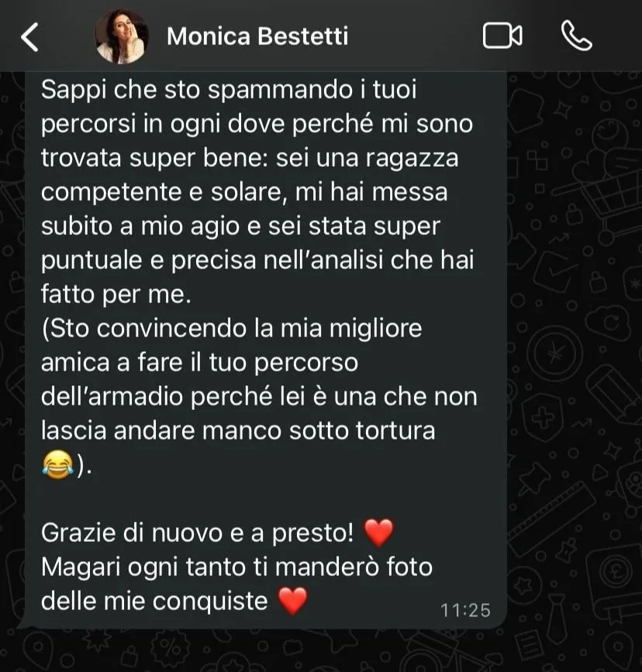Click the line beginning 'dell'armadio perché lei'
This screenshot has height=672, width=642.
click(x=259, y=396)
